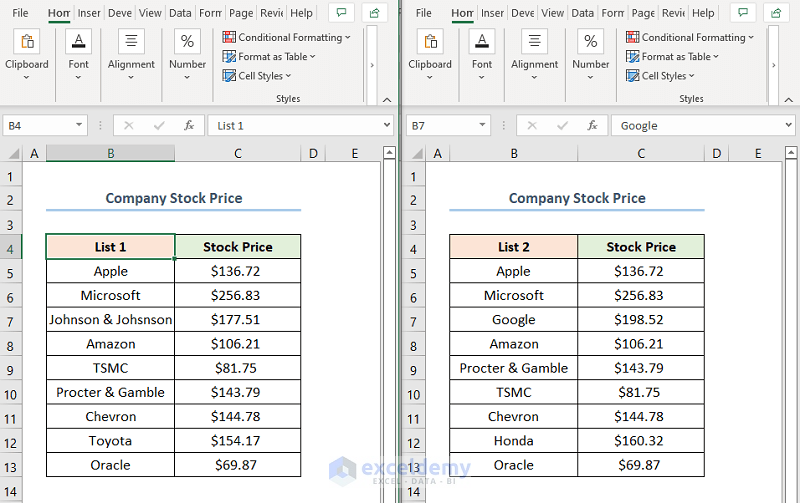Screen dimensions: 800x503
Task: Click Enter checkmark in left formula bar
Action: (x=159, y=125)
